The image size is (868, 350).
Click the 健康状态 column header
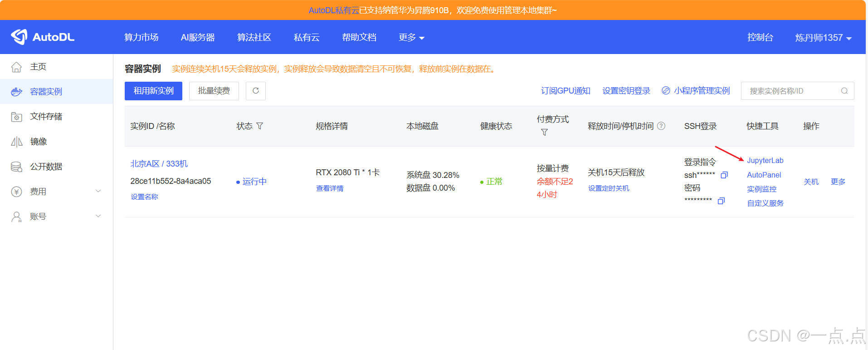point(496,126)
